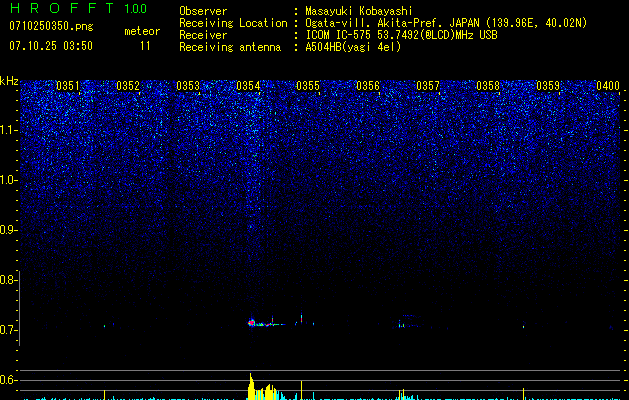629x400 pixels.
Task: Click the HROFFT program title
Action: (x=62, y=8)
